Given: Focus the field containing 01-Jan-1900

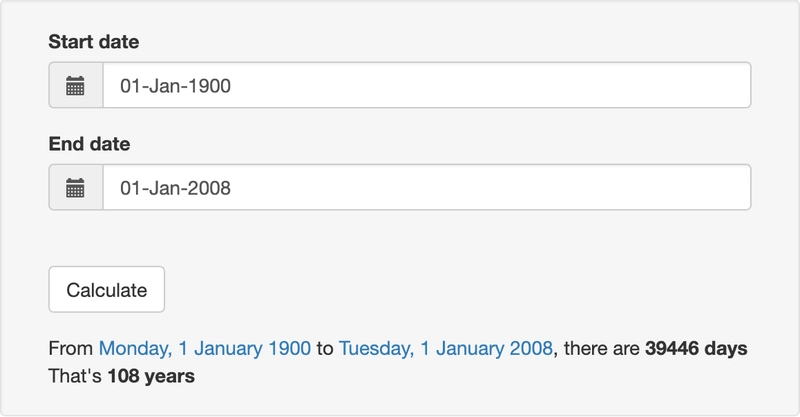Looking at the screenshot, I should tap(427, 85).
